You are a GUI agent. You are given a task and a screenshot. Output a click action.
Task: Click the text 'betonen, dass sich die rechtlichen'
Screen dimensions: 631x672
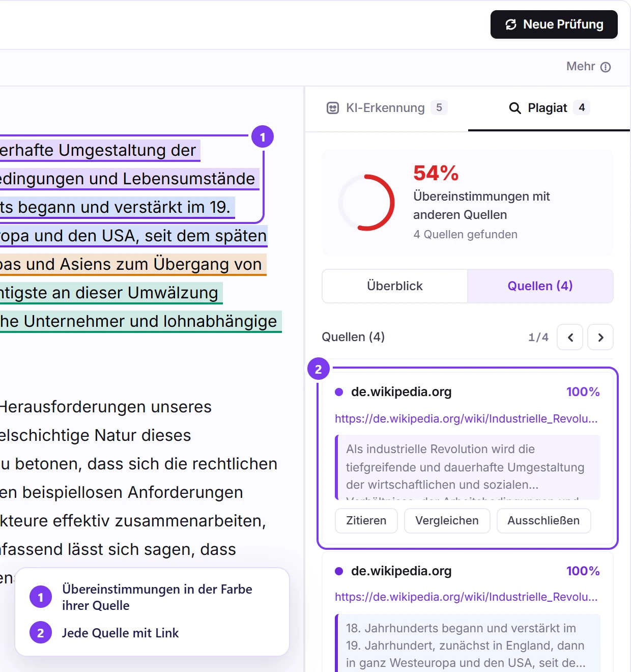point(146,464)
